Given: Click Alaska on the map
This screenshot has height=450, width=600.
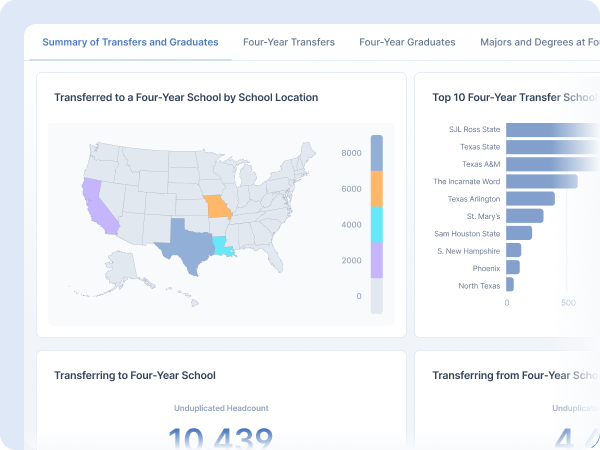Looking at the screenshot, I should click(122, 264).
